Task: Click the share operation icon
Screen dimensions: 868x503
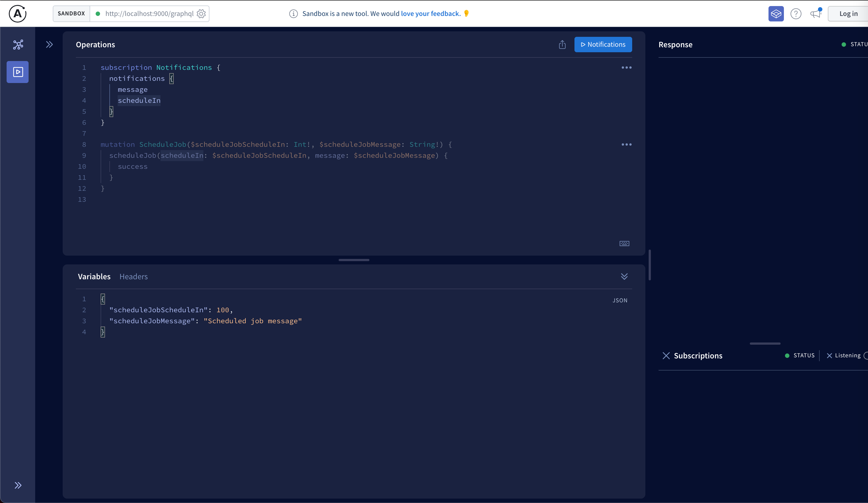Action: coord(562,45)
